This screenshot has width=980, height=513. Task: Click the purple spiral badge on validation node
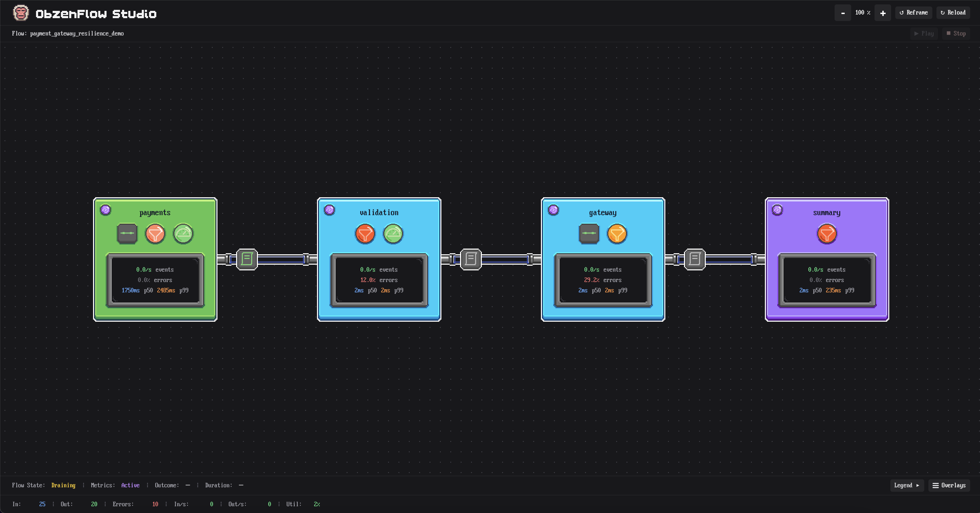click(x=329, y=210)
